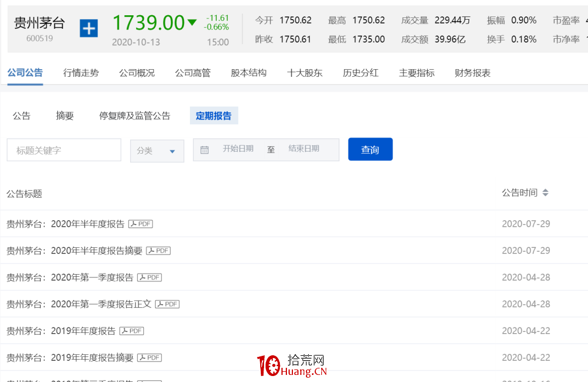Open 贵州茅台：2020年第一季度报告 announcement
The height and width of the screenshot is (382, 588).
[x=70, y=277]
